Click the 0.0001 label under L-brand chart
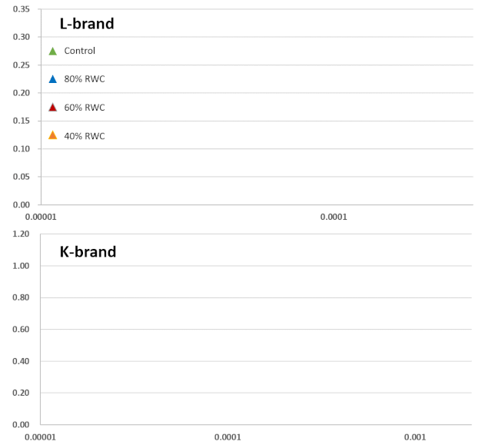 [334, 217]
